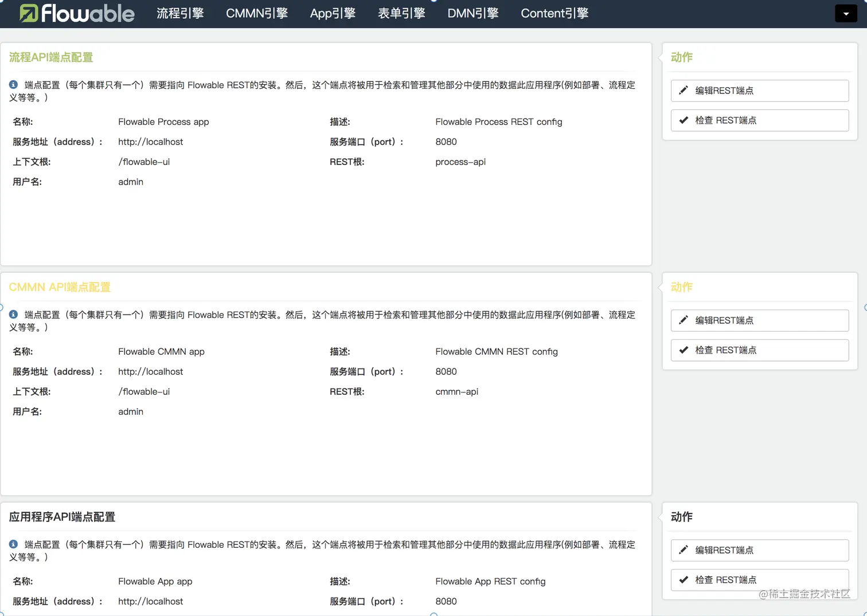Click 动作 heading beside 应用程序API panel
867x616 pixels.
tap(682, 517)
